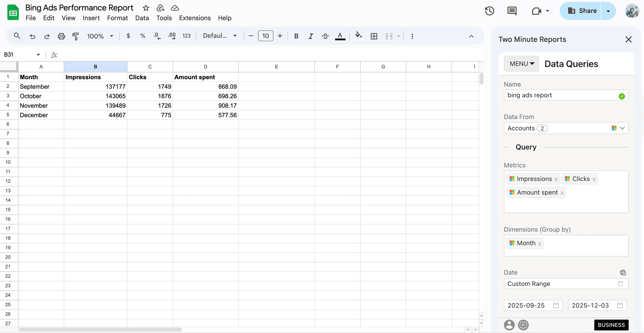Apply currency format to cells
Viewport: 644px width, 333px height.
(x=128, y=36)
